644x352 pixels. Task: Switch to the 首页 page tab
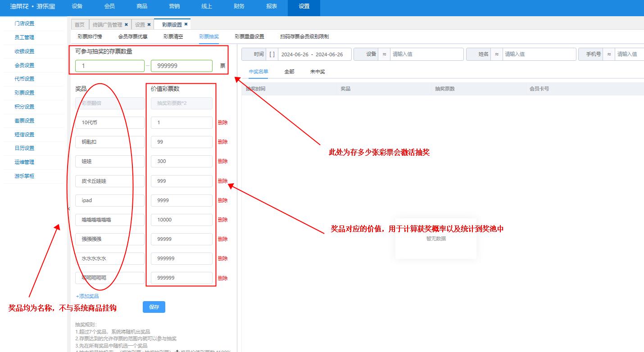79,25
